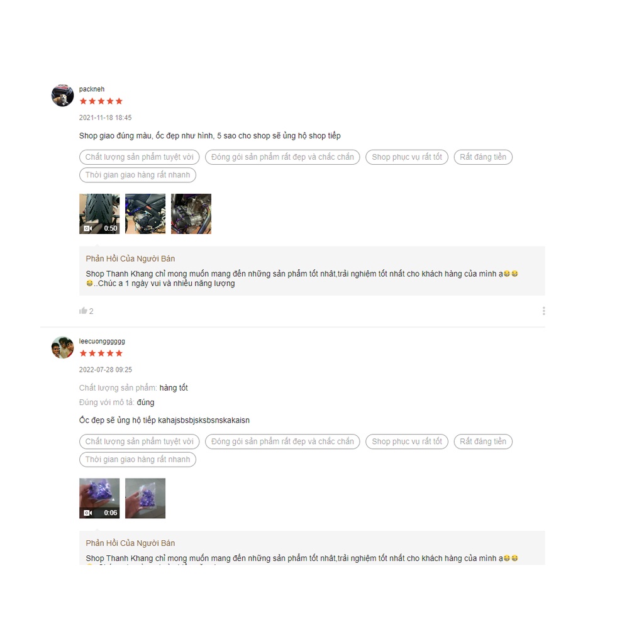Viewport: 644px width, 644px height.
Task: Click 'Phản Hồi Của Người Bán' heading in first review
Action: 130,258
